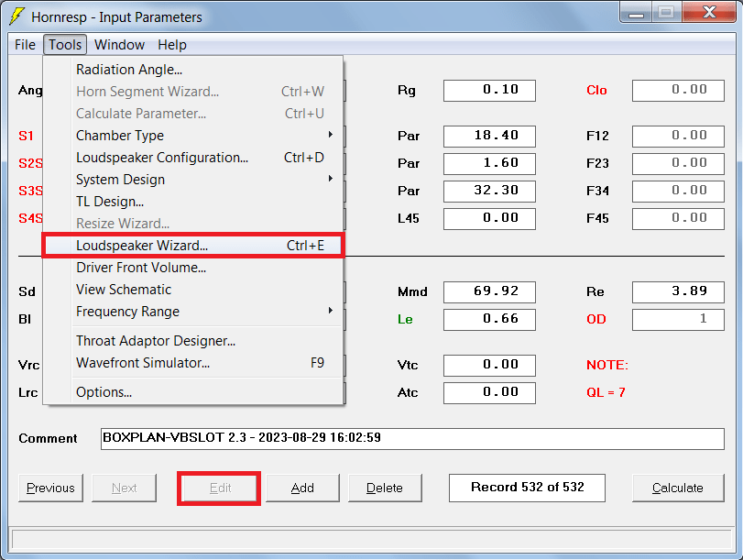This screenshot has width=743, height=560.
Task: Open Loudspeaker Configuration dialog
Action: [193, 158]
